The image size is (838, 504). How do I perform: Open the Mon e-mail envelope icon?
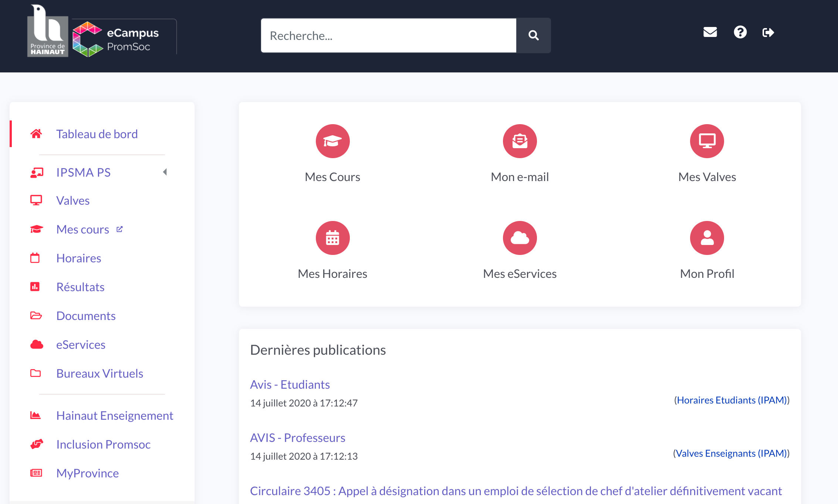[520, 141]
